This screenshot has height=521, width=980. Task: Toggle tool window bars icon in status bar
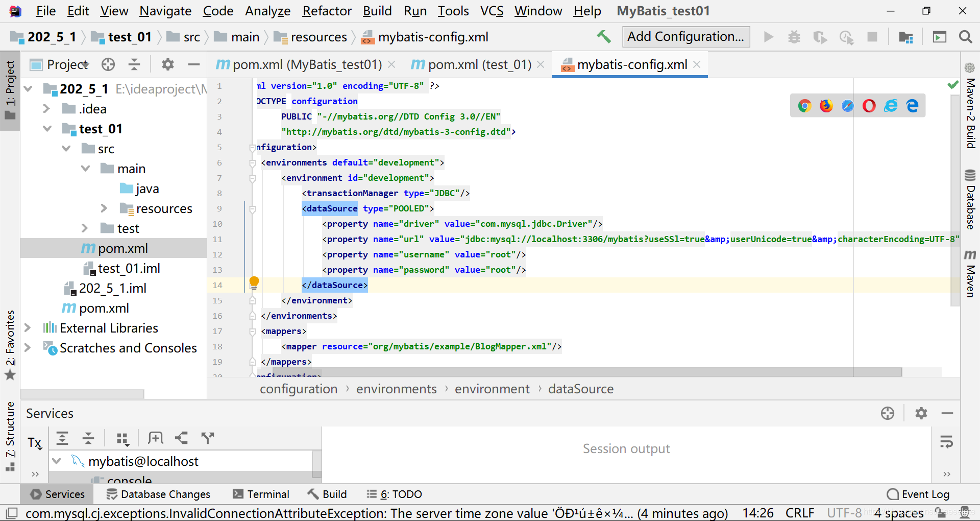tap(11, 513)
